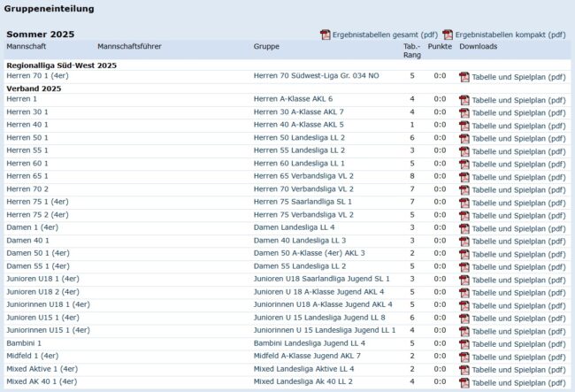Open Herren 75 Saarlandliga SL 1 group
575x392 pixels.
[302, 202]
